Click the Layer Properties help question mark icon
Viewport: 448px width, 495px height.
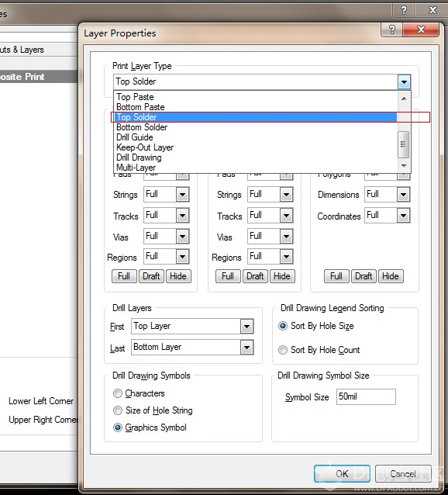pyautogui.click(x=392, y=30)
